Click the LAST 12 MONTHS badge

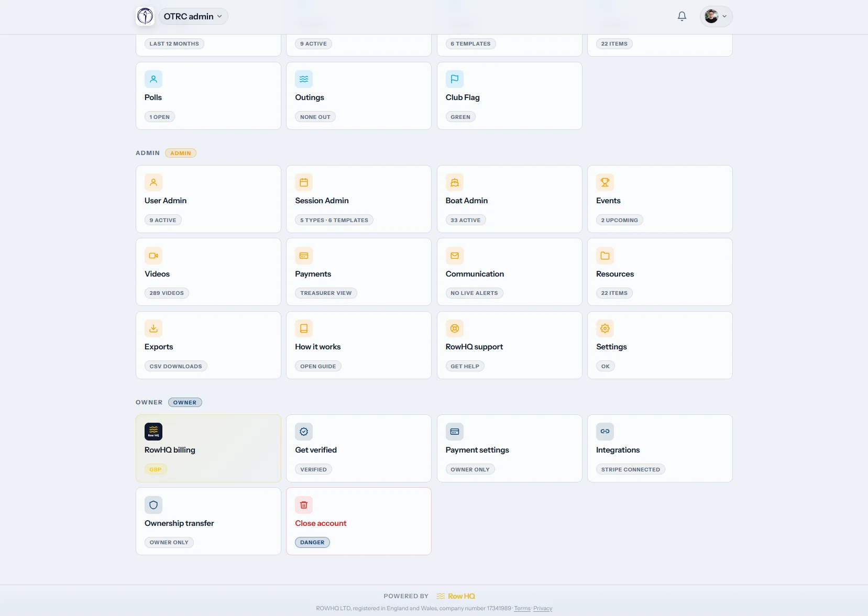[174, 44]
